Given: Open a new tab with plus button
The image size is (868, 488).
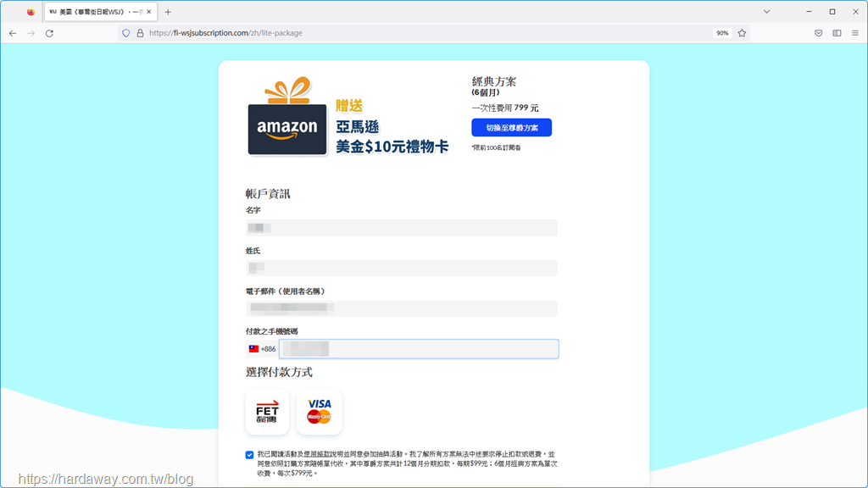Looking at the screenshot, I should [x=168, y=12].
